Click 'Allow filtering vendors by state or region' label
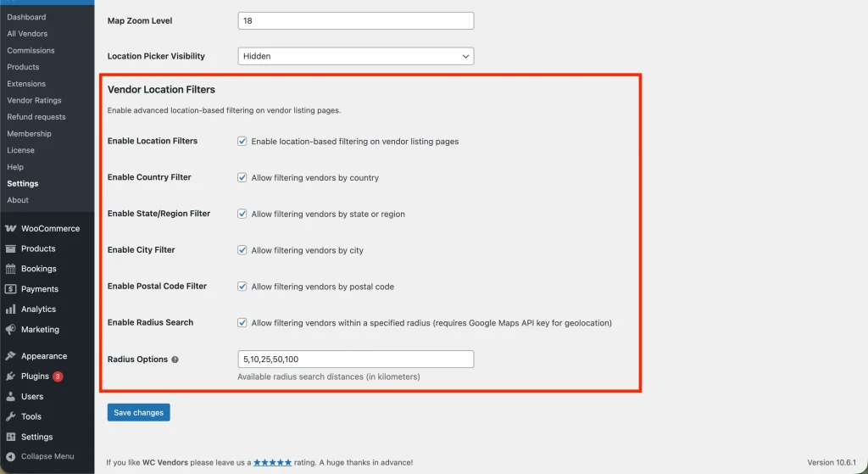This screenshot has width=868, height=474. click(x=328, y=214)
